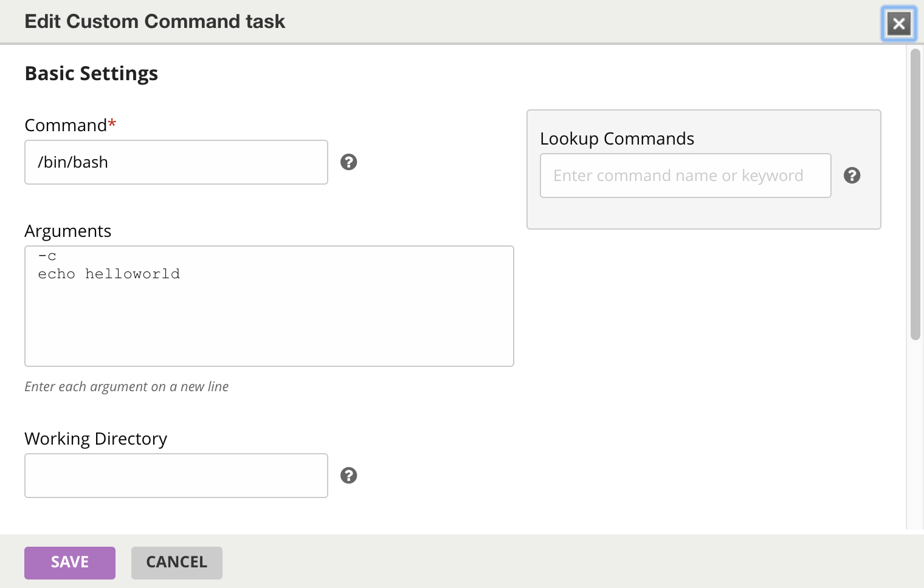
Task: Click the "Edit Custom Command task" title
Action: [x=154, y=21]
